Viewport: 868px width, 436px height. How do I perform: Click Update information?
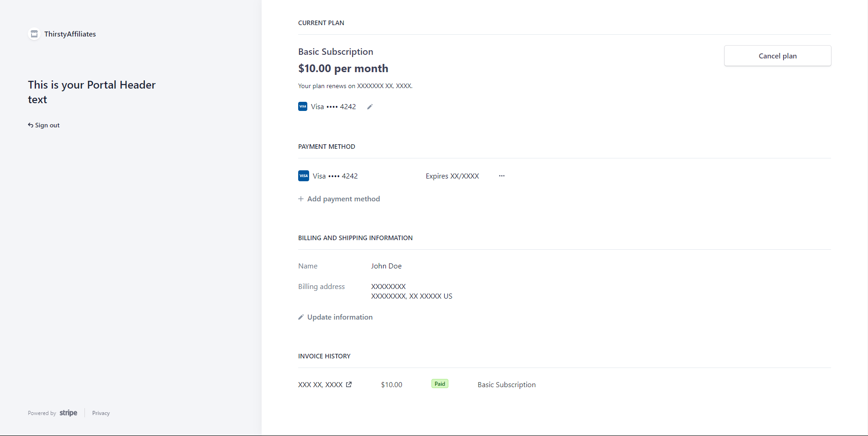point(336,317)
